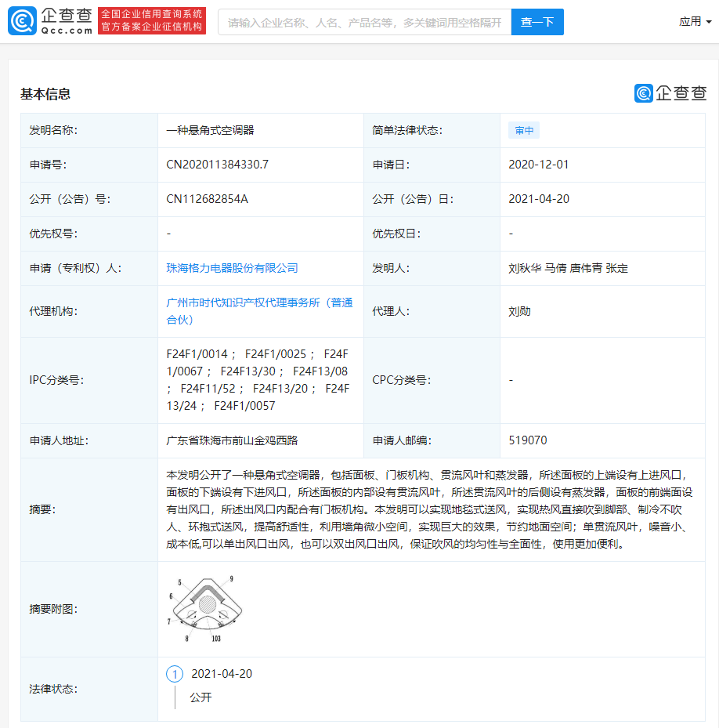Click the 审中 legal status tag

coord(524,130)
